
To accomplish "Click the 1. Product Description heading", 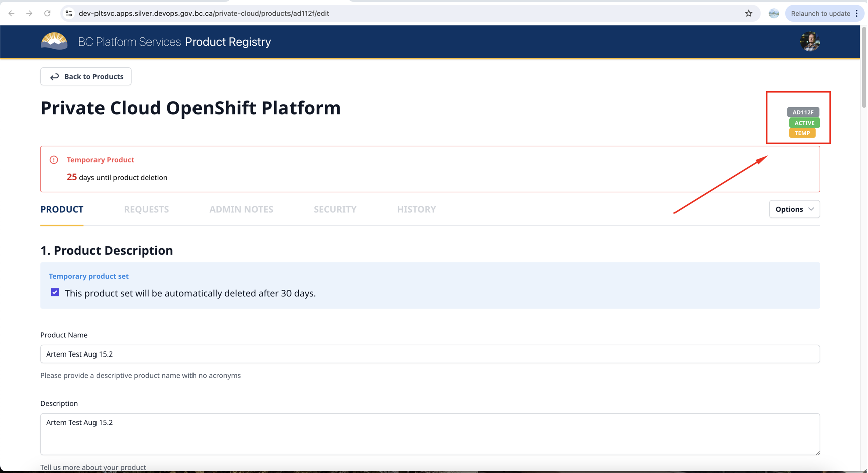I will pyautogui.click(x=107, y=250).
